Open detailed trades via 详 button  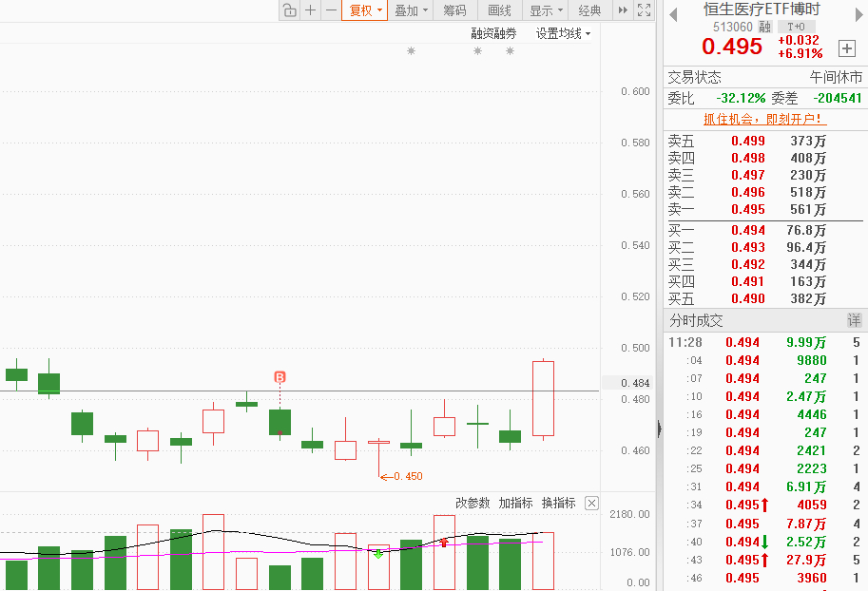[x=854, y=320]
